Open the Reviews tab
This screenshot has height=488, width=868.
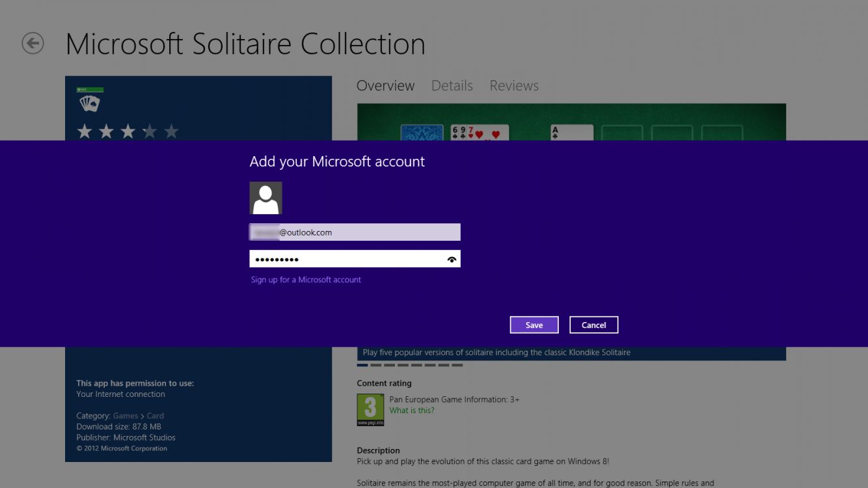(x=513, y=85)
